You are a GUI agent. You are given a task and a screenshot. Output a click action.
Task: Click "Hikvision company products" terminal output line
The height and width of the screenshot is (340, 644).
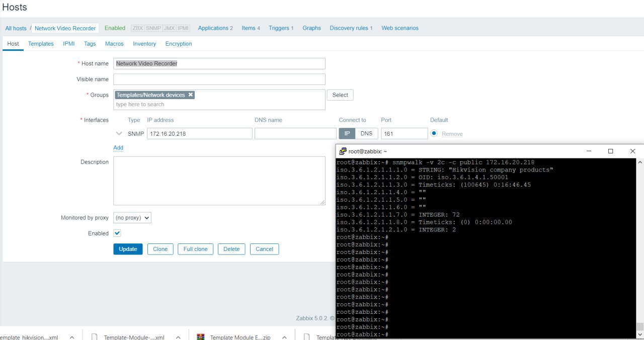coord(445,170)
